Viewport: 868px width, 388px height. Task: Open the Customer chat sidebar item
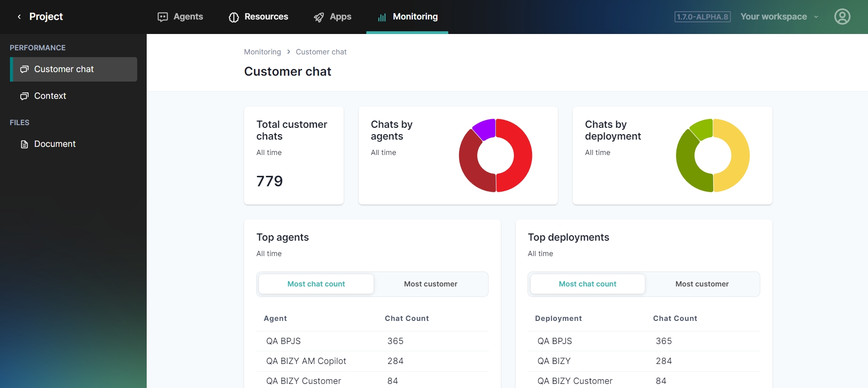point(74,69)
